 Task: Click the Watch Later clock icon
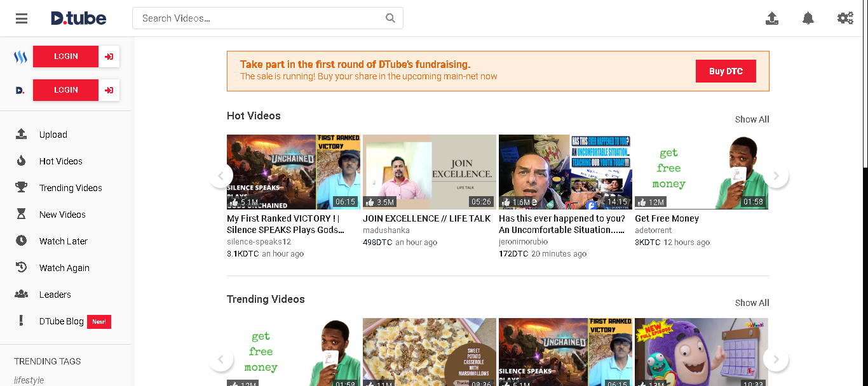(21, 241)
